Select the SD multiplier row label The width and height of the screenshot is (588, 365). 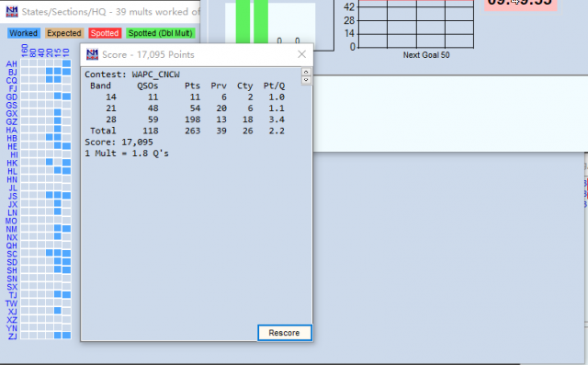pyautogui.click(x=12, y=262)
